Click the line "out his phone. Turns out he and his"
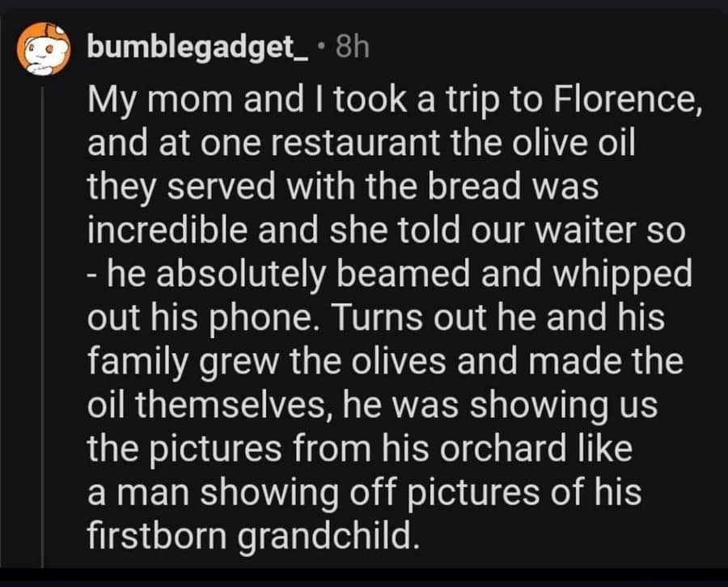The image size is (728, 587). [x=375, y=319]
